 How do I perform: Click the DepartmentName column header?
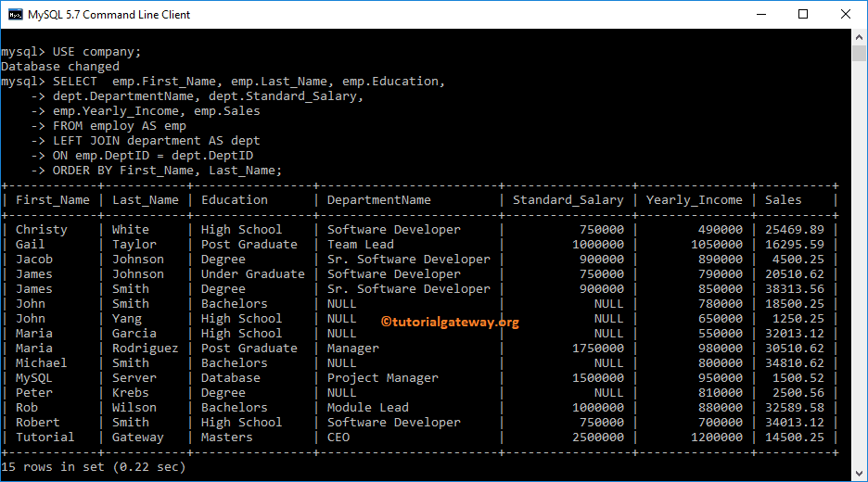[378, 200]
